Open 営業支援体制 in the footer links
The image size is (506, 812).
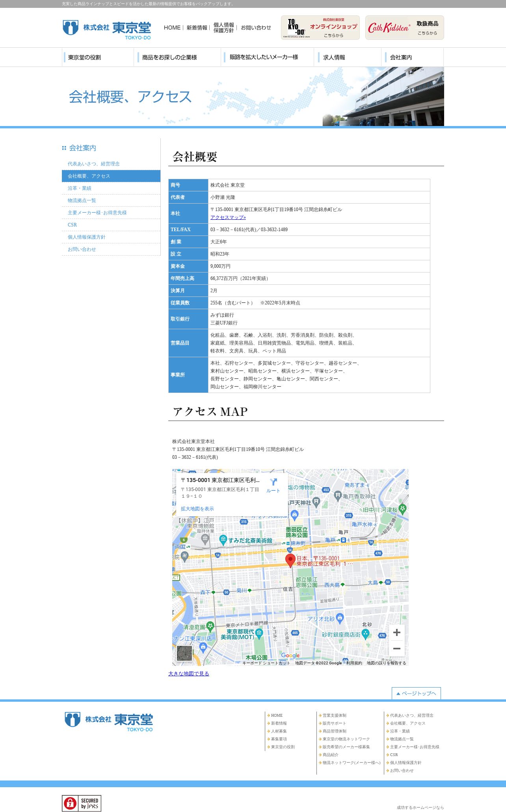click(x=335, y=716)
